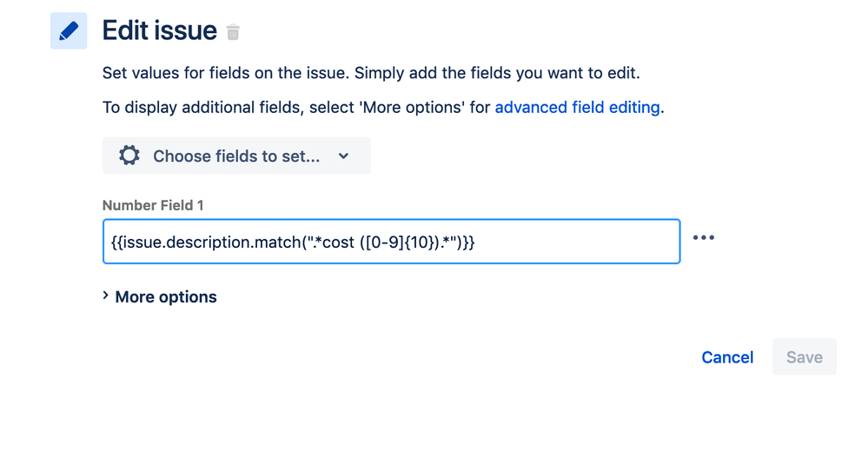Click the 'Set values for fields' description line
The image size is (868, 465).
[371, 73]
